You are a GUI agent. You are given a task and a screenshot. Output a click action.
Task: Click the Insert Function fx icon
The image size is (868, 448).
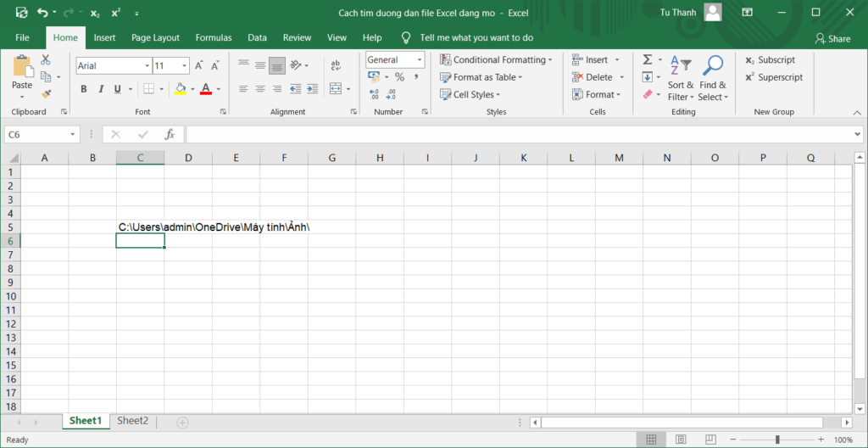170,134
